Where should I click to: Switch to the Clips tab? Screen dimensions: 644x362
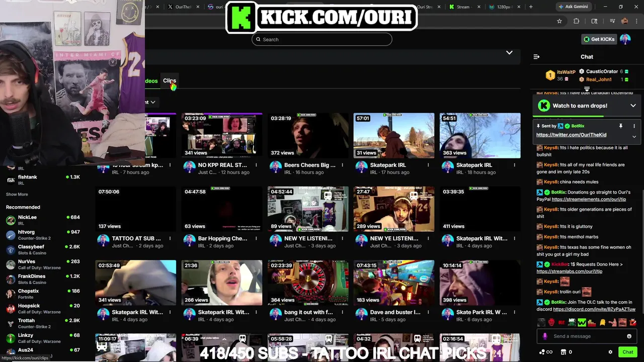coord(170,80)
